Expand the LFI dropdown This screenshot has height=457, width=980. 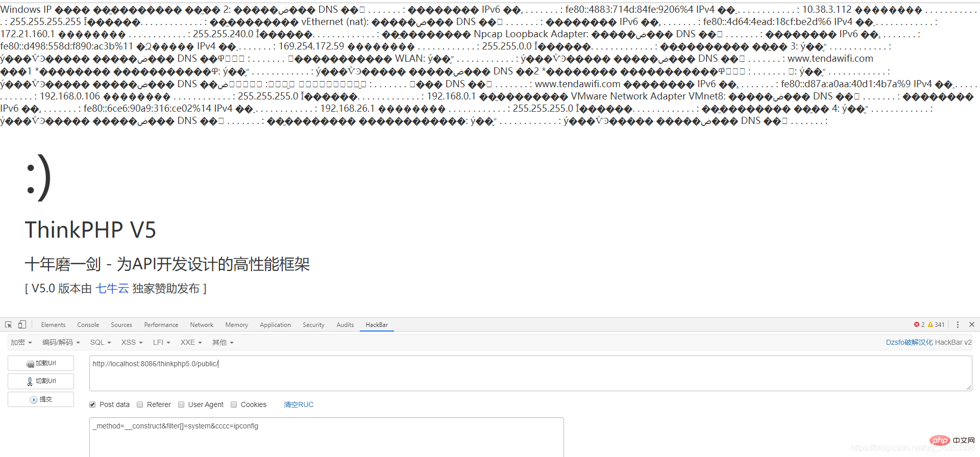161,342
